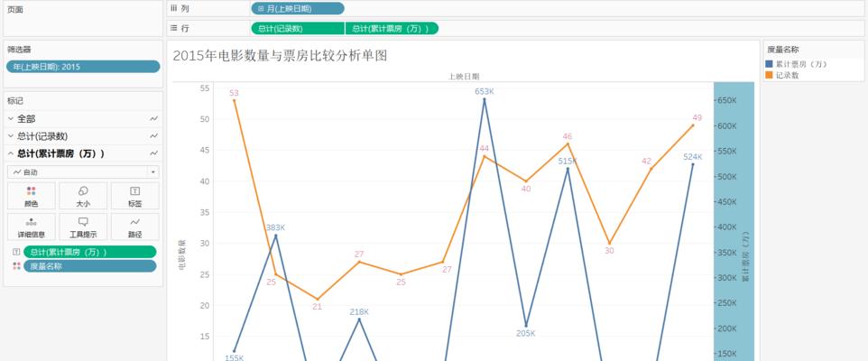Viewport: 868px width, 361px height.
Task: Expand the plus on the 月(上映日期) column pill
Action: [261, 8]
